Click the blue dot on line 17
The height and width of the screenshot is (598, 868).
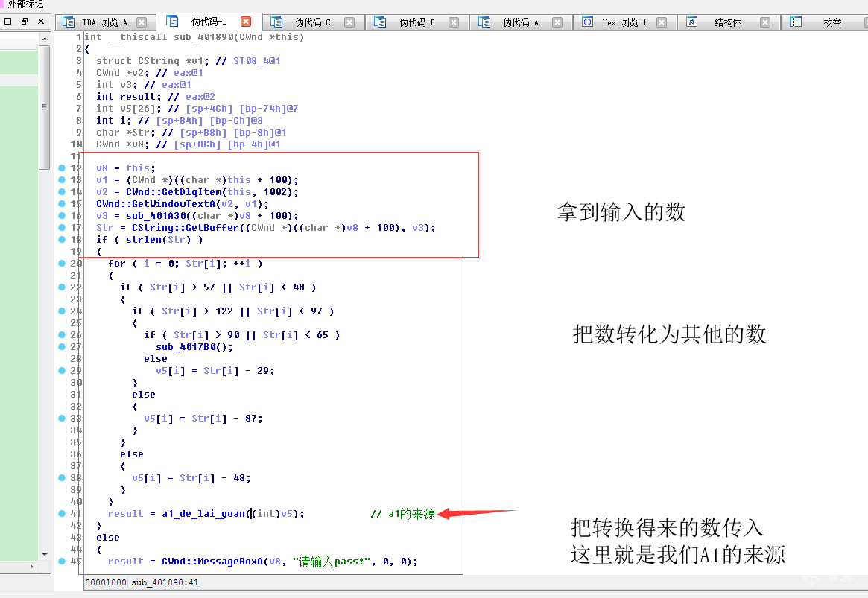coord(62,227)
